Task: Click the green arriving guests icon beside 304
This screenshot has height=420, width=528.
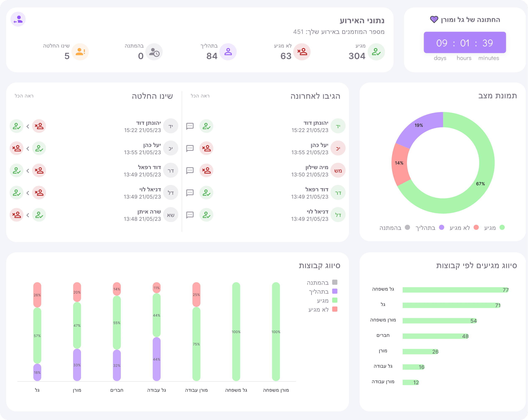Action: pyautogui.click(x=376, y=52)
